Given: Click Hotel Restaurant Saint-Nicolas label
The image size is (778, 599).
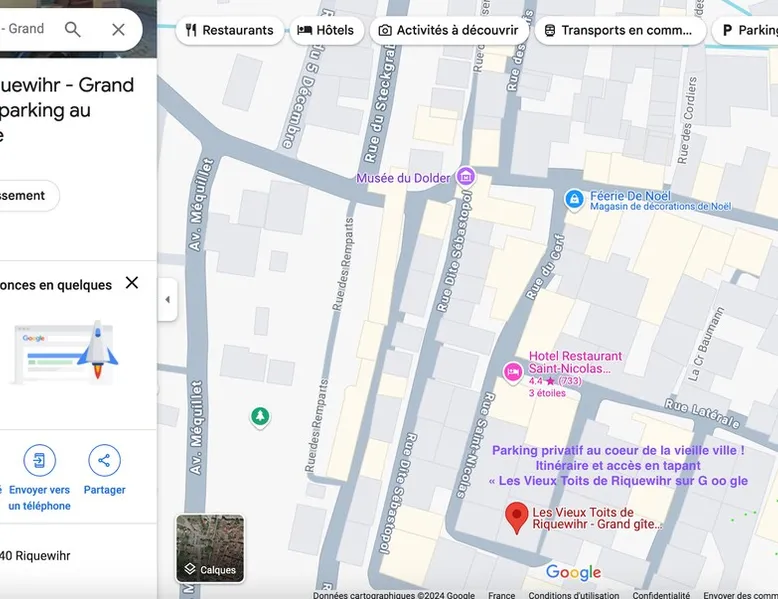Looking at the screenshot, I should point(575,362).
